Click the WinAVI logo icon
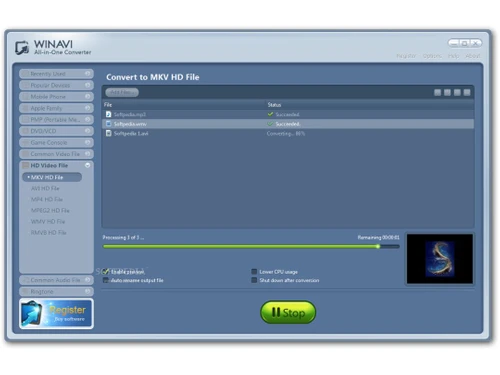 point(22,48)
